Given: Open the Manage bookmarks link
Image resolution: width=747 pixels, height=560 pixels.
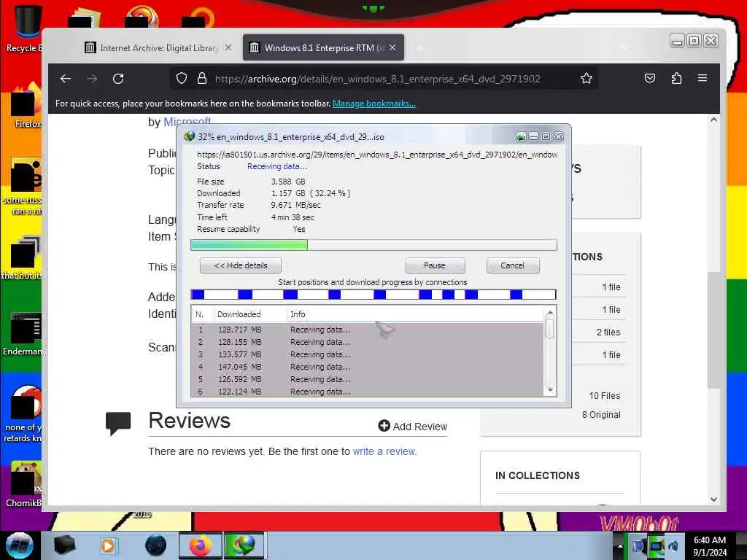Looking at the screenshot, I should coord(374,104).
